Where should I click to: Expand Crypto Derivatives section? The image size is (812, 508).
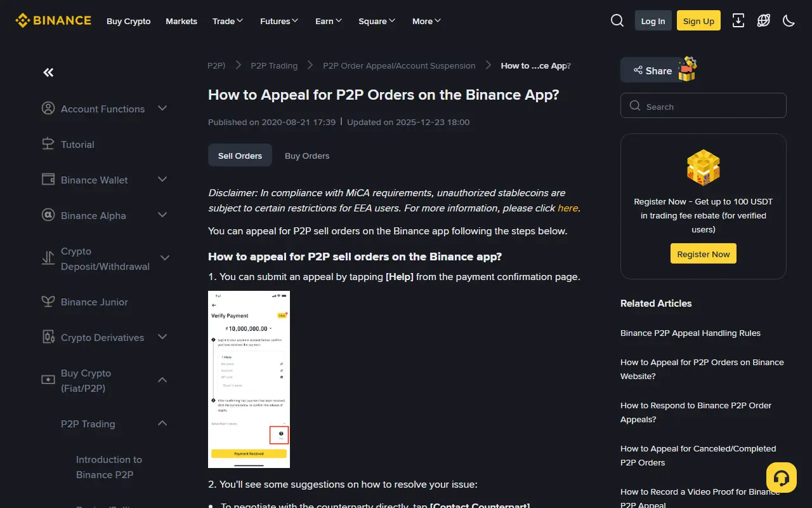click(162, 337)
